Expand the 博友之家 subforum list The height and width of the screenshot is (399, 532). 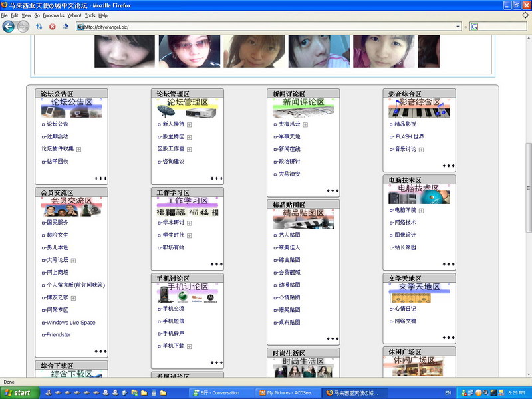point(73,298)
